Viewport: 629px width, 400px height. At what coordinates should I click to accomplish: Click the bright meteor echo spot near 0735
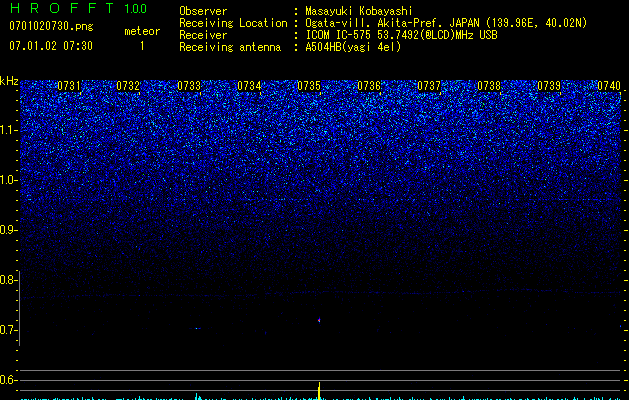[x=319, y=320]
